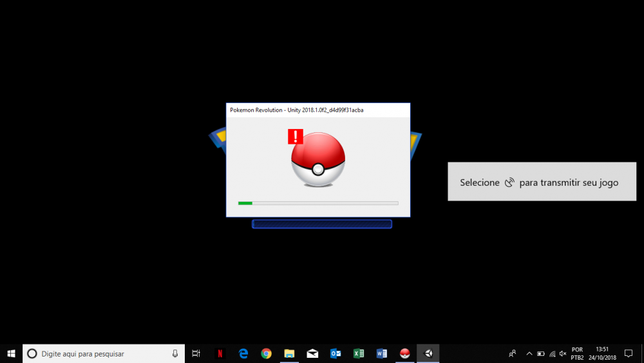This screenshot has height=363, width=644.
Task: Click the broadcast icon in game notification
Action: pos(509,182)
